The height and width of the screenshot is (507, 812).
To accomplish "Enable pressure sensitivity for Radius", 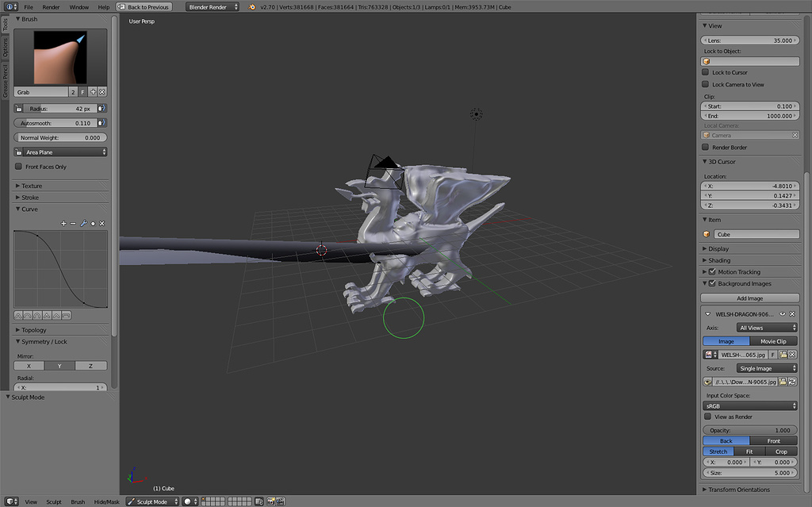I will pyautogui.click(x=101, y=109).
